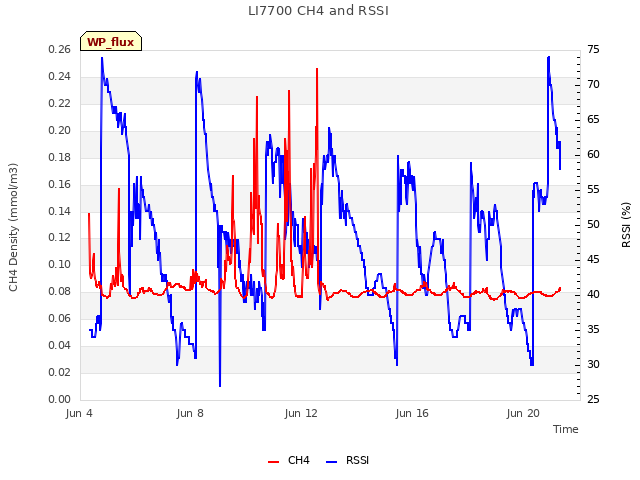The height and width of the screenshot is (480, 640).
Task: Click the 40 right axis value
Action: (593, 294)
